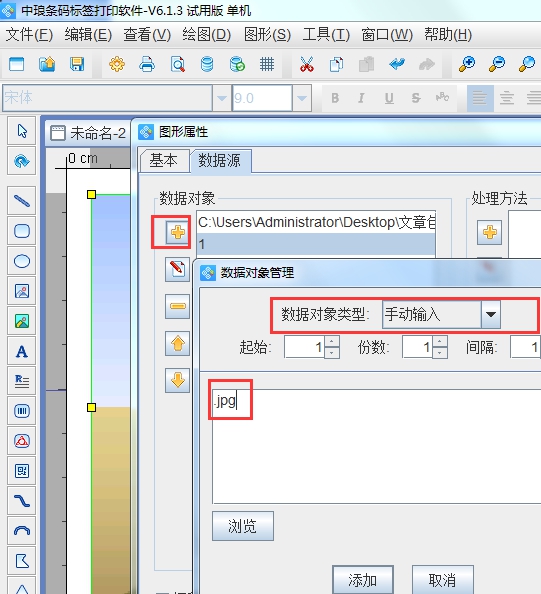Click the Open file toolbar icon
The height and width of the screenshot is (594, 541).
47,64
